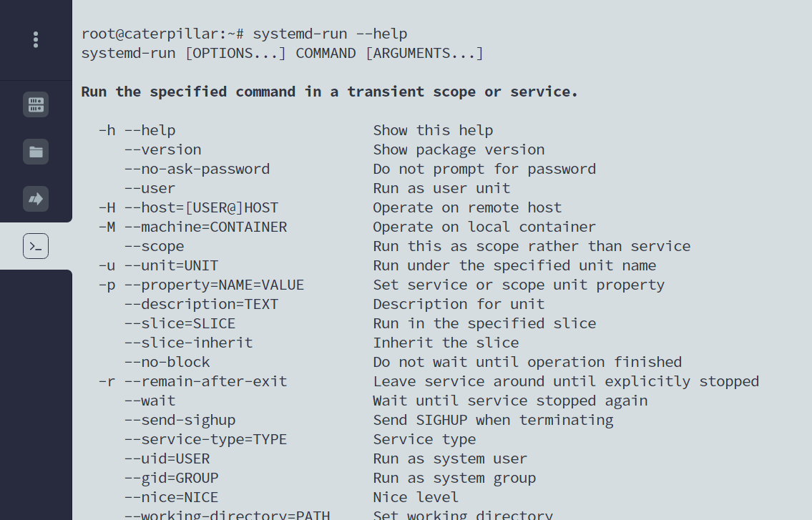This screenshot has width=812, height=520.
Task: Select the --send-sighup help line
Action: tap(179, 419)
